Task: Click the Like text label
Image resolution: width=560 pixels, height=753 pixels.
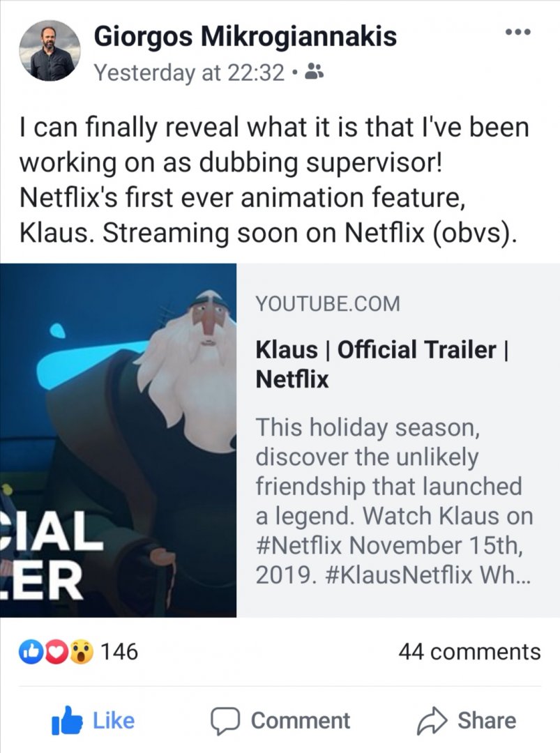Action: (113, 721)
